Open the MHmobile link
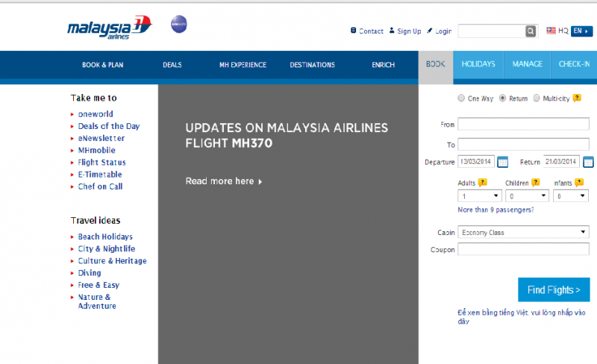Screen dimensions: 597x364 point(97,151)
